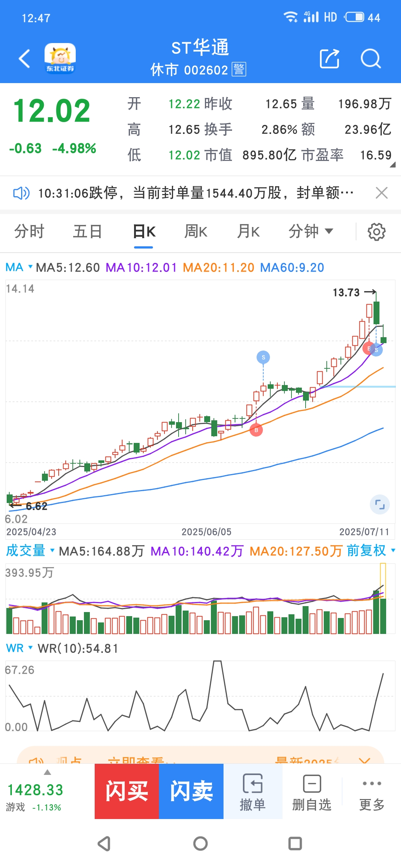The image size is (401, 868).
Task: Tap the 13.73 high price label
Action: coord(346,293)
